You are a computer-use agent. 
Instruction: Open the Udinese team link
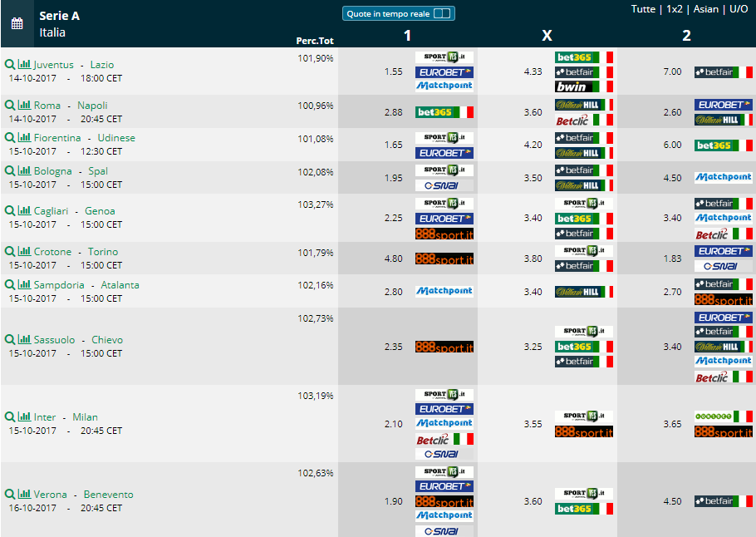pyautogui.click(x=116, y=138)
